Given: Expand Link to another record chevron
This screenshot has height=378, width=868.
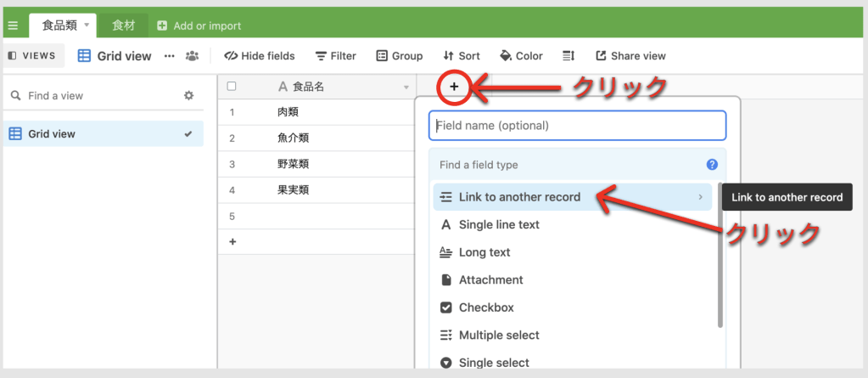Looking at the screenshot, I should (x=700, y=197).
